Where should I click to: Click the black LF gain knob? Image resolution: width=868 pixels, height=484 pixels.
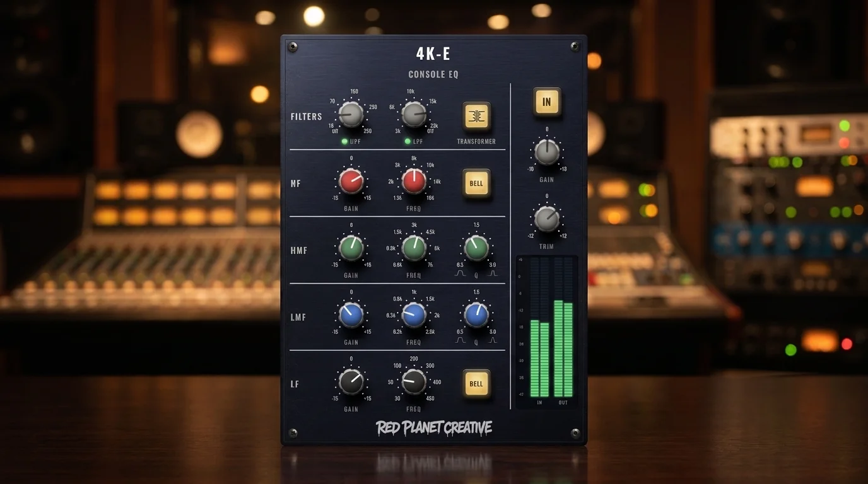click(351, 382)
